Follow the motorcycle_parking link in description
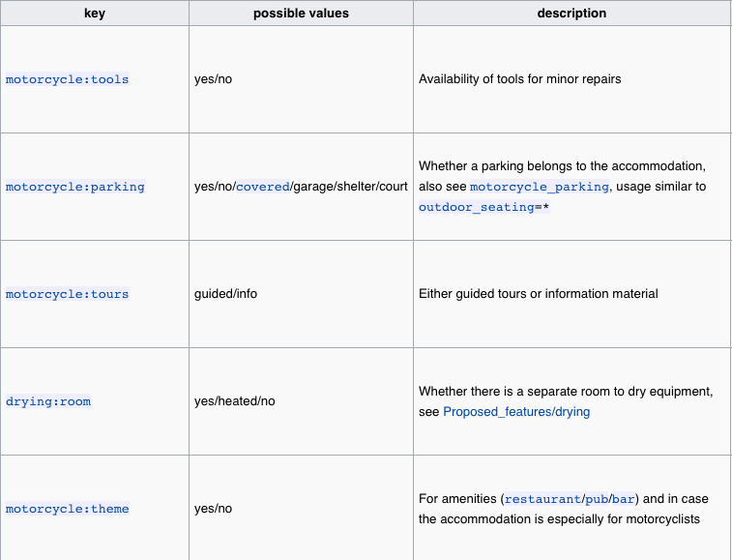This screenshot has width=732, height=560. 540,187
